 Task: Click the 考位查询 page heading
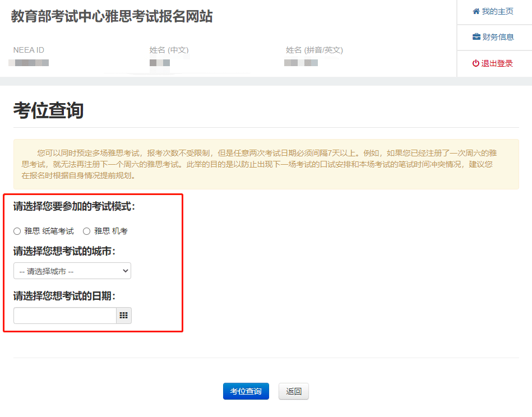(49, 110)
